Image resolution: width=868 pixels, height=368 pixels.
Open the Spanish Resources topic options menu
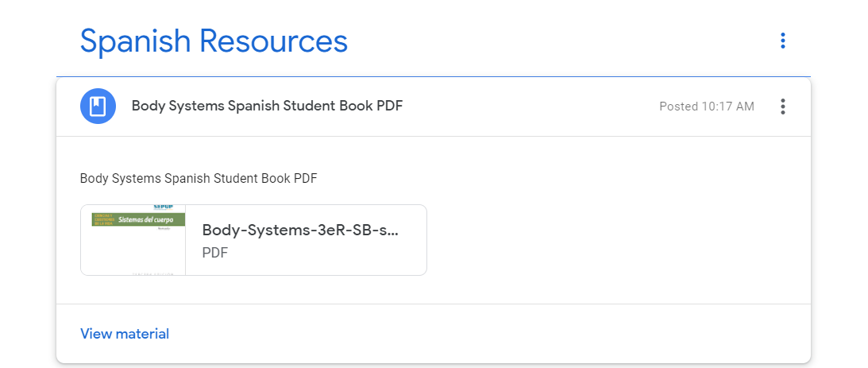783,41
